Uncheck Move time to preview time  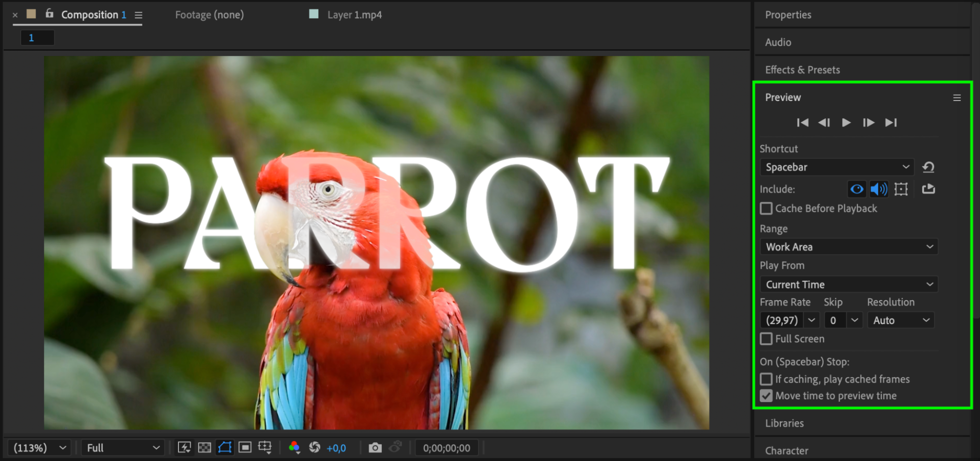(x=766, y=396)
